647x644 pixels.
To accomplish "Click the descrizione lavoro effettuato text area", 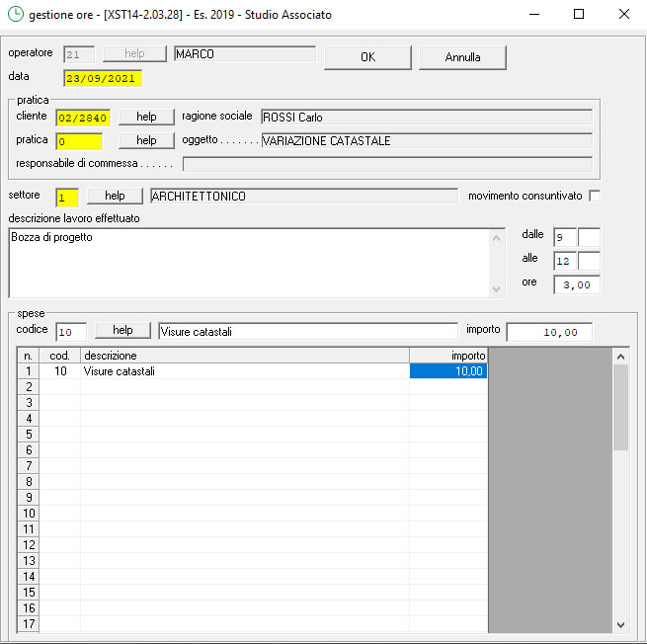I will (247, 262).
